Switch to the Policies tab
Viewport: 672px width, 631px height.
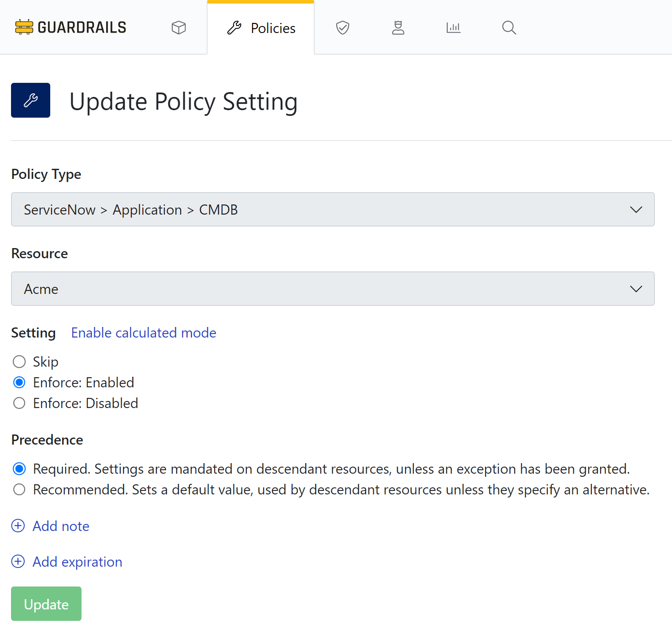260,28
